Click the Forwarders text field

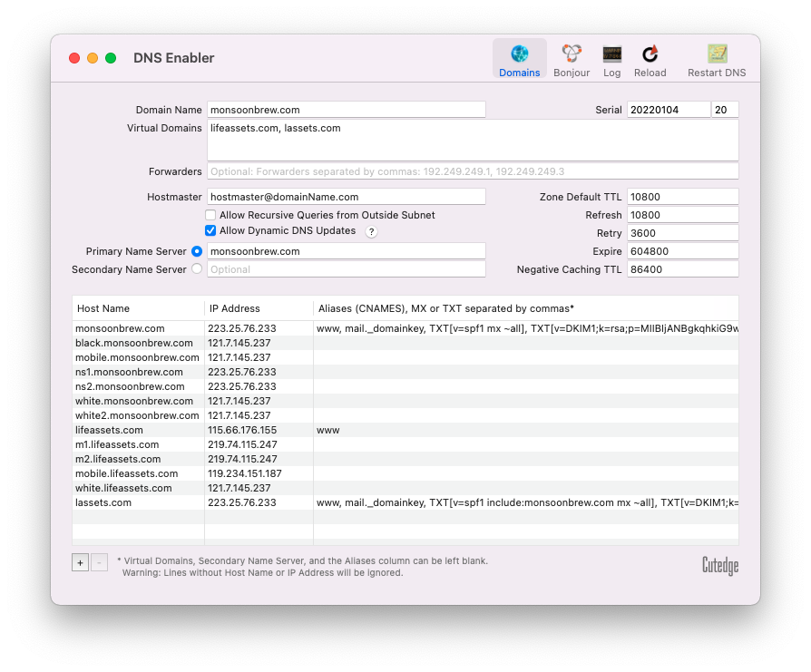click(472, 171)
